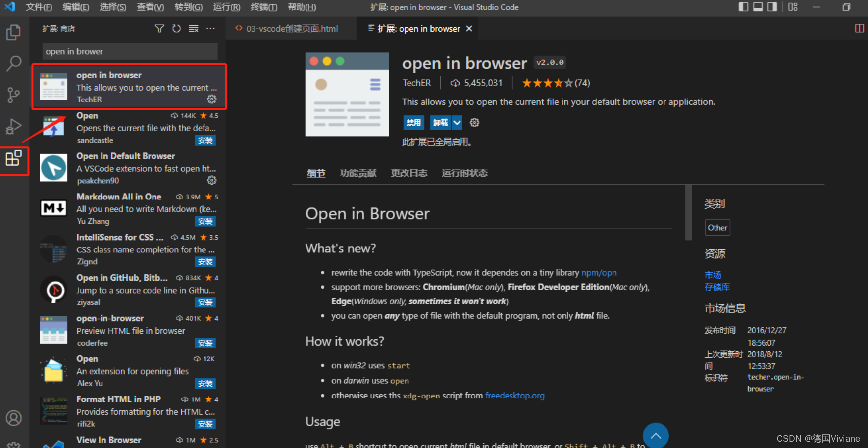Open the Explorer view in activity bar
Viewport: 868px width, 448px height.
coord(13,33)
